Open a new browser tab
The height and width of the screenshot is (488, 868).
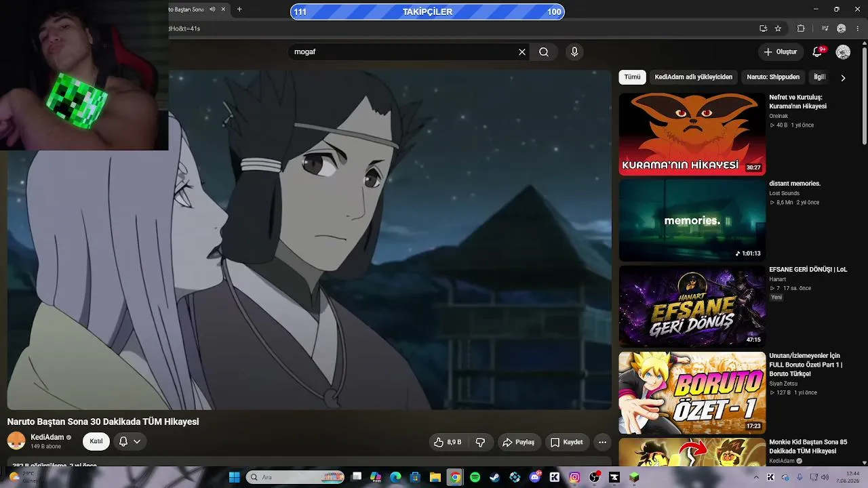[239, 9]
